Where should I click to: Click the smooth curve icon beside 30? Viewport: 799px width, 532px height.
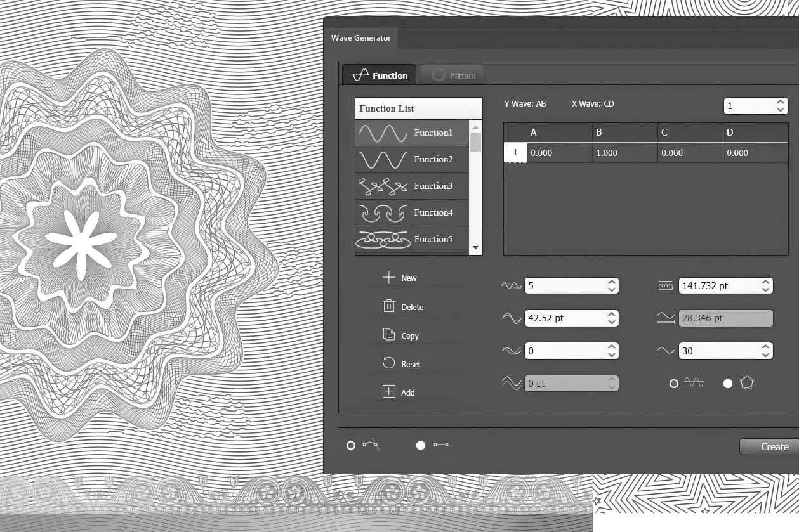pos(665,350)
